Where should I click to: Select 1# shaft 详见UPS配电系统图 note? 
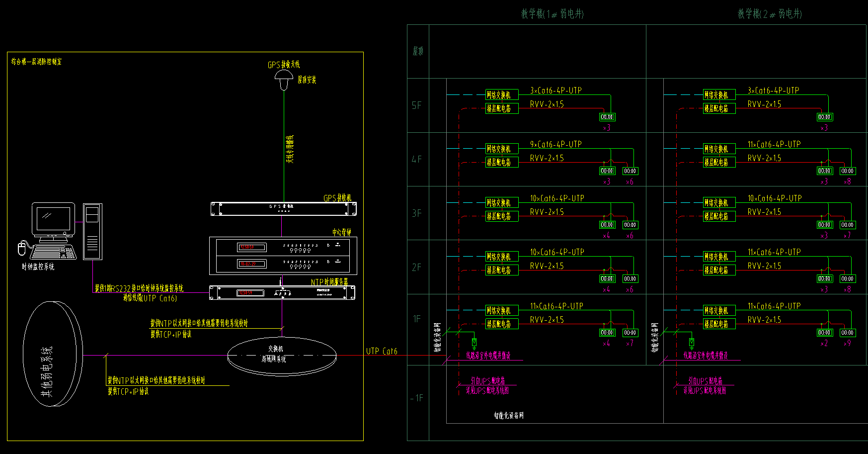coord(487,391)
